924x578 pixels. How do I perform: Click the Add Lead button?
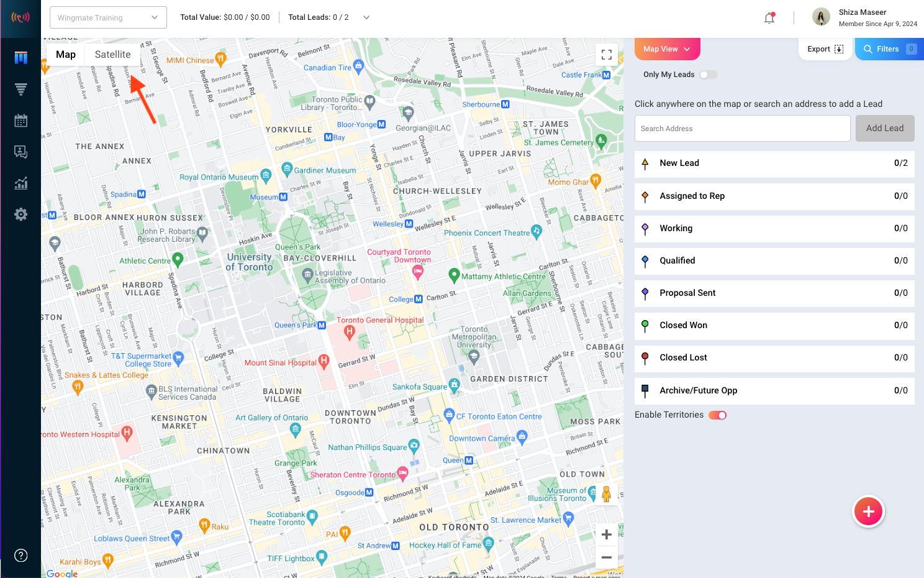(x=885, y=128)
